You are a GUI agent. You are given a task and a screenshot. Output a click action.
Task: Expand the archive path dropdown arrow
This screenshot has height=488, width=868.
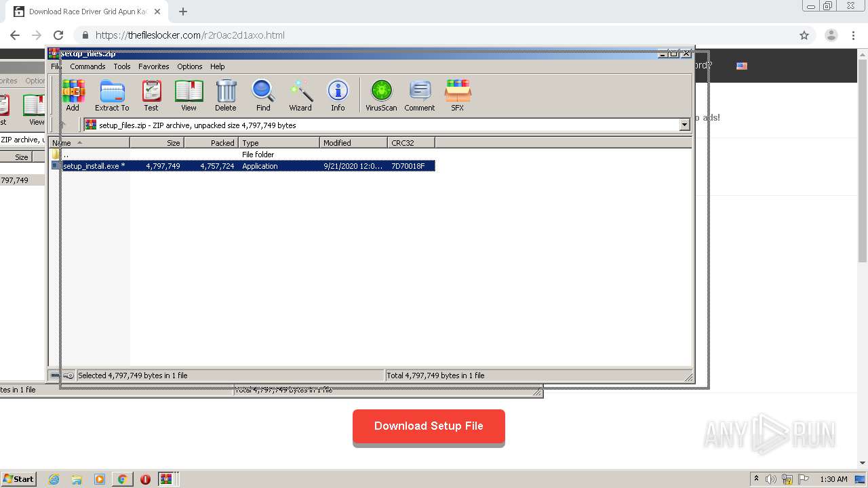click(684, 125)
